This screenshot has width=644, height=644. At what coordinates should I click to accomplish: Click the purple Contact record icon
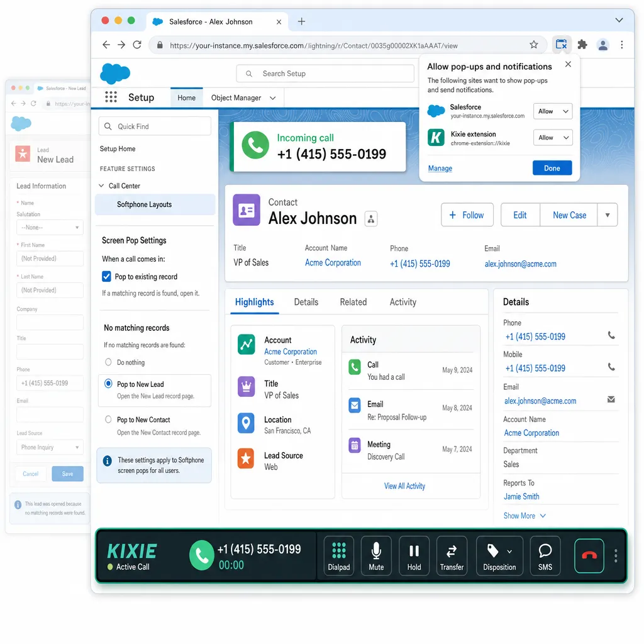pos(247,210)
